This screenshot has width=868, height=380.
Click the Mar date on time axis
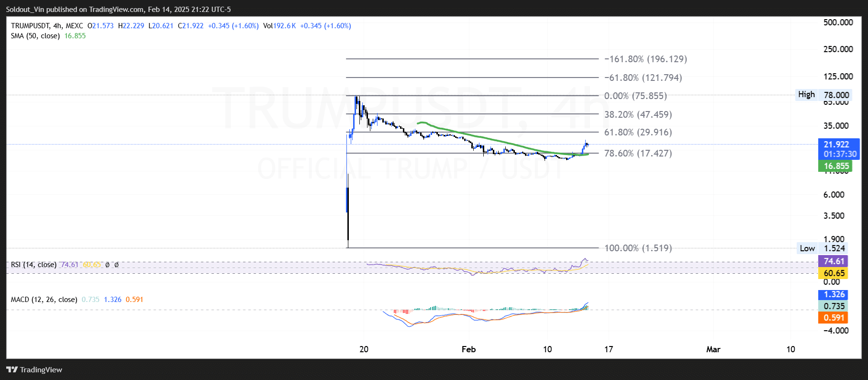713,349
